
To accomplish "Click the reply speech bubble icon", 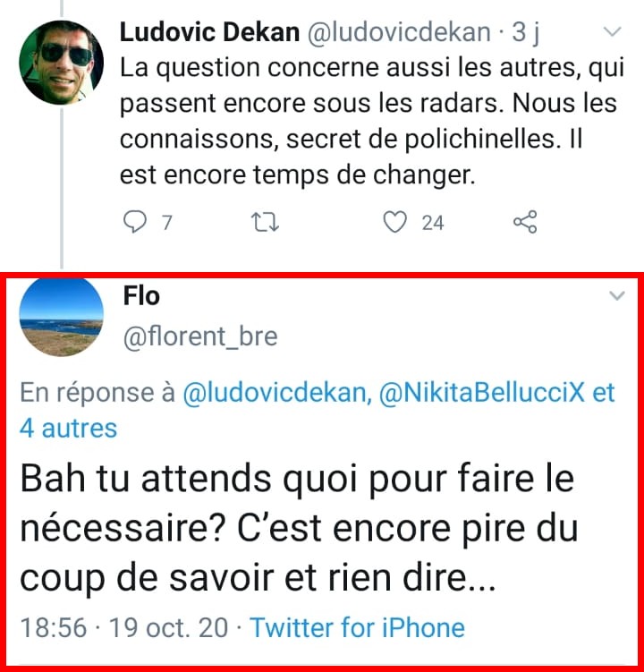I will pos(132,223).
